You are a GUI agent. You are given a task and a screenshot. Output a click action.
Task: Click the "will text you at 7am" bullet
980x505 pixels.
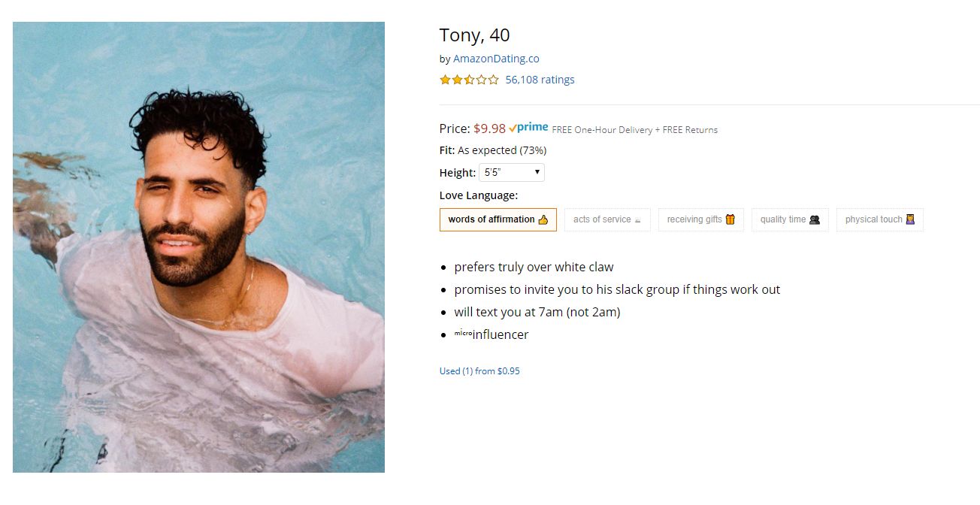537,312
